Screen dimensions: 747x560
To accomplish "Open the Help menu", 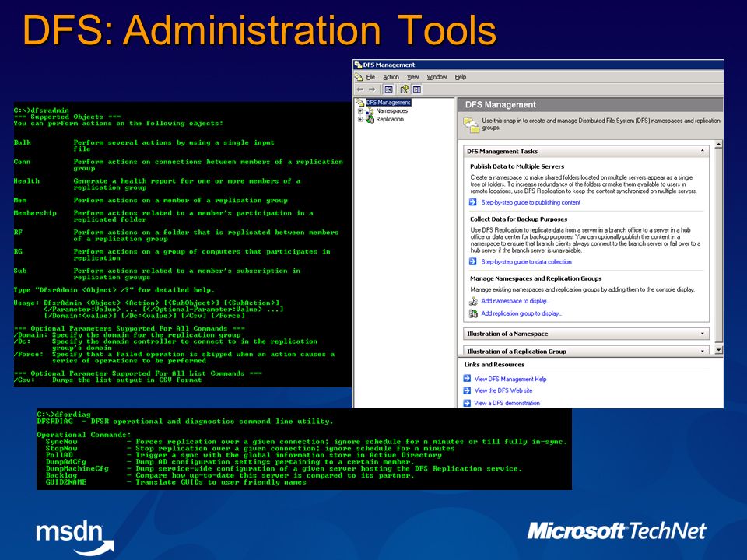I will tap(460, 77).
